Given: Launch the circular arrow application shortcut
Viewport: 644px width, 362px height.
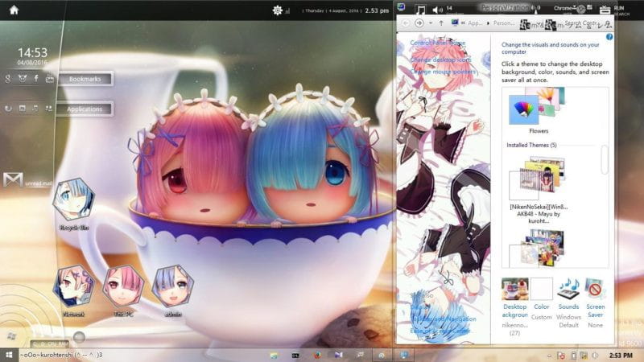Looking at the screenshot, I should click(8, 109).
